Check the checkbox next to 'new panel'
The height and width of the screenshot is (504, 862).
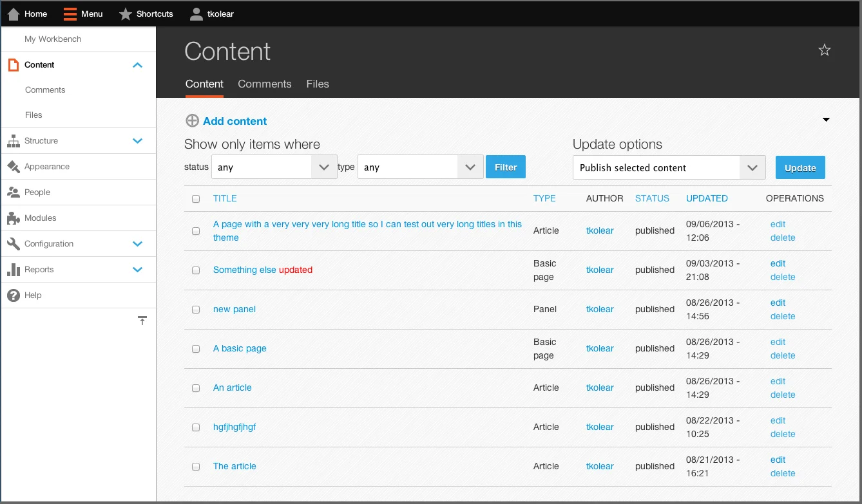[x=196, y=309]
